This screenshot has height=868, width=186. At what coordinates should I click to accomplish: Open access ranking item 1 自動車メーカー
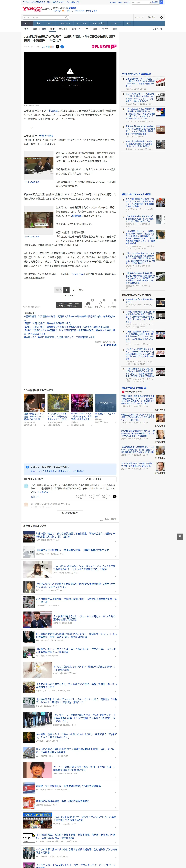point(140,83)
